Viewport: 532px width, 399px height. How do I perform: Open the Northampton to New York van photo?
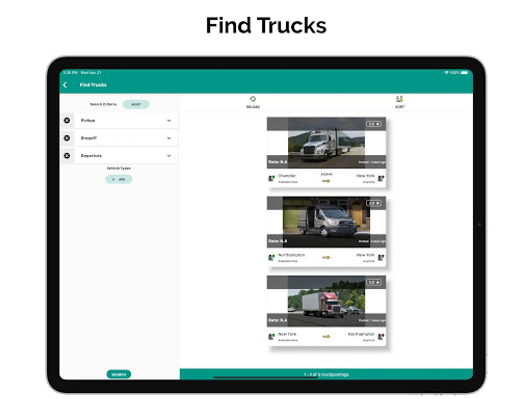(x=326, y=222)
